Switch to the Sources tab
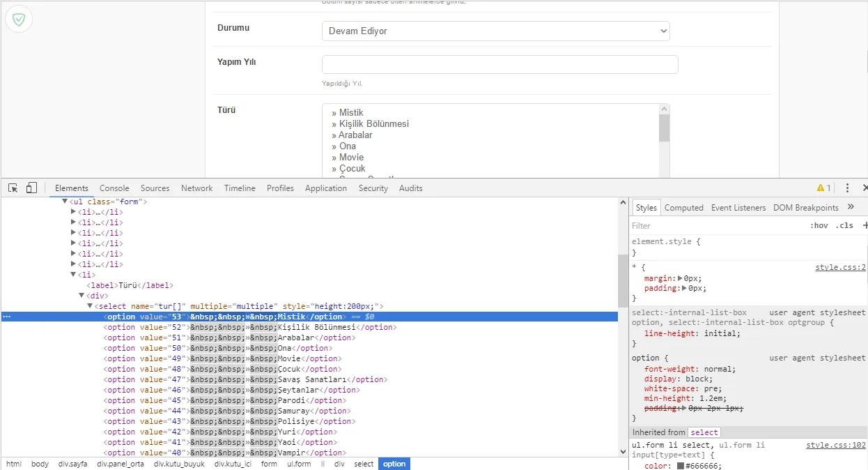The height and width of the screenshot is (470, 868). pyautogui.click(x=155, y=188)
